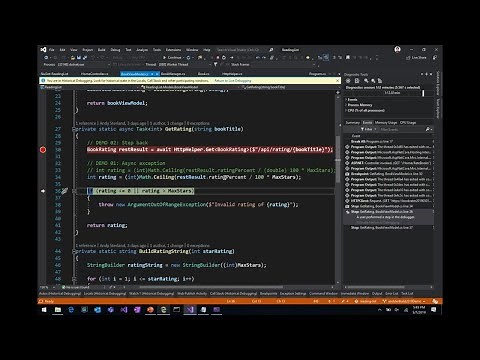Click the red Stop Debugging icon

point(218,58)
